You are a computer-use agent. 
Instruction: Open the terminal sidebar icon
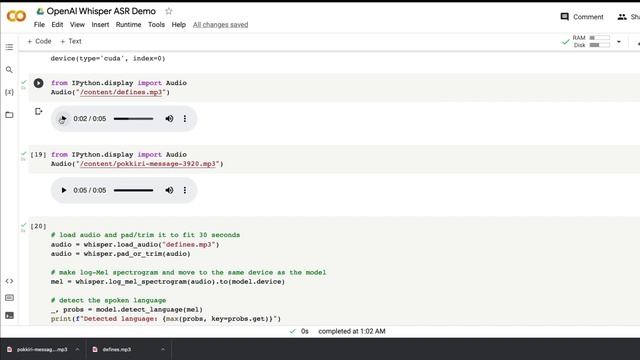click(x=9, y=315)
